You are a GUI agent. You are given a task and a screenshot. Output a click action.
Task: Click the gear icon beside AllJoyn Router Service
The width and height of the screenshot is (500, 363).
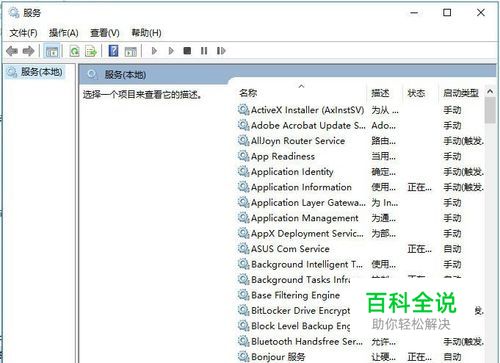pyautogui.click(x=243, y=141)
